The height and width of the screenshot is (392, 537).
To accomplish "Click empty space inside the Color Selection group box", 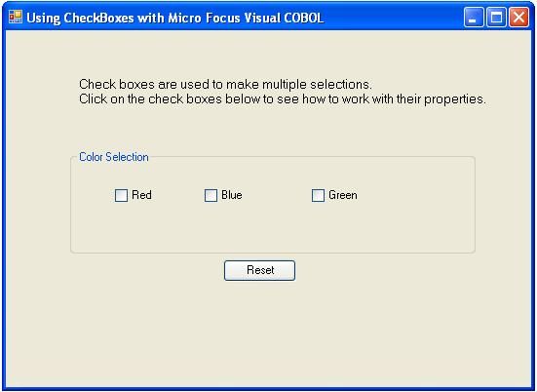I will [x=272, y=228].
